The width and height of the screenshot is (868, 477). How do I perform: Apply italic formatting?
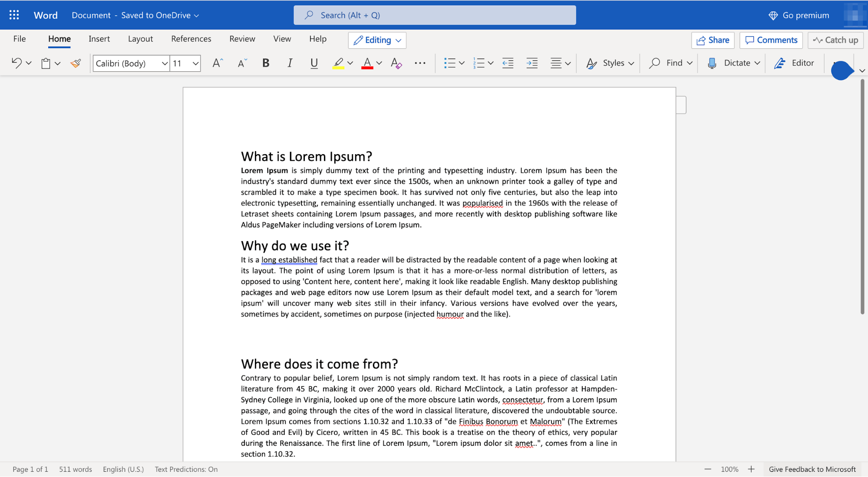coord(289,63)
